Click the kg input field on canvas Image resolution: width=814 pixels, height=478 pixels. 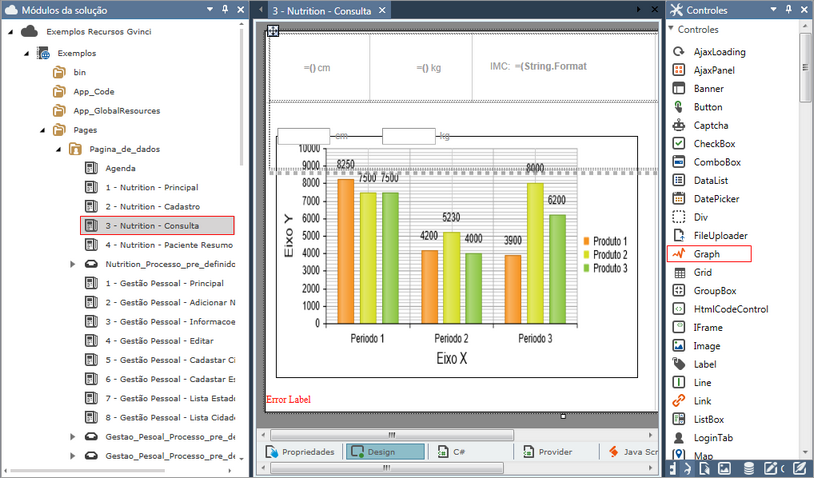click(409, 136)
